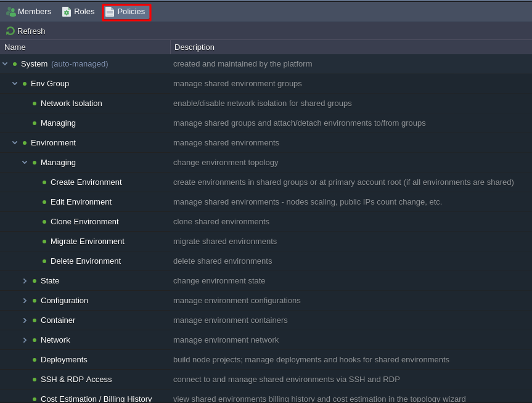Image resolution: width=532 pixels, height=403 pixels.
Task: Click the green dot beside Deployments
Action: click(35, 360)
